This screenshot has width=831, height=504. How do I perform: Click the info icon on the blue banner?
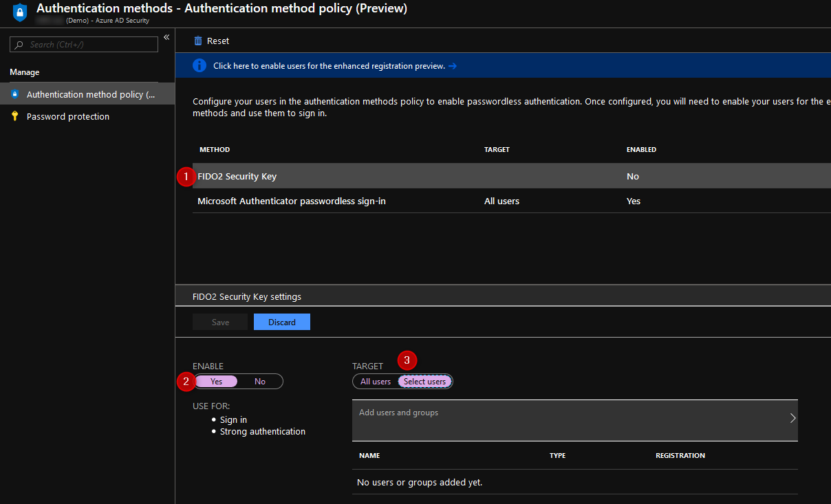tap(199, 65)
